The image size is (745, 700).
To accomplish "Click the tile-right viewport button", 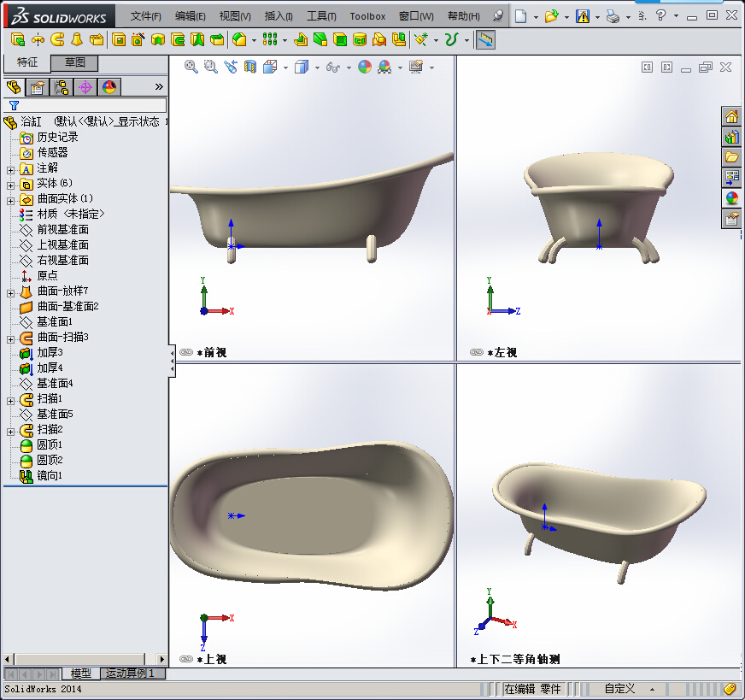I will click(666, 67).
